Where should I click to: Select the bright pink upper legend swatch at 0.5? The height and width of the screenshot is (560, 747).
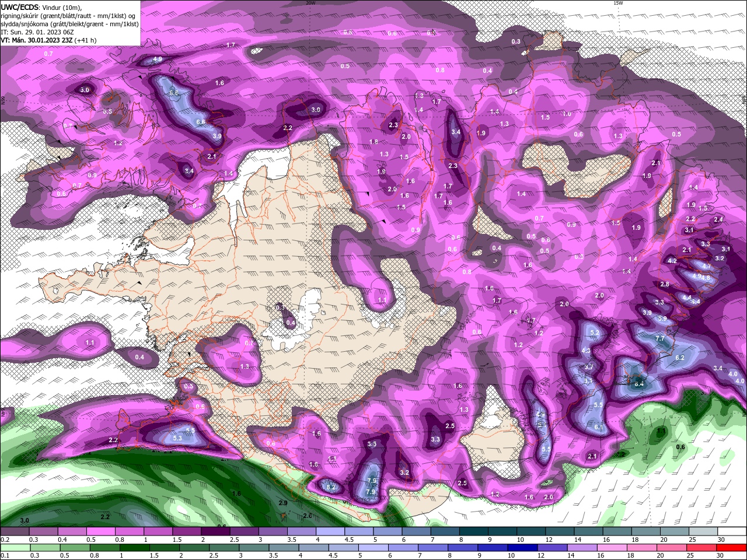click(x=101, y=531)
